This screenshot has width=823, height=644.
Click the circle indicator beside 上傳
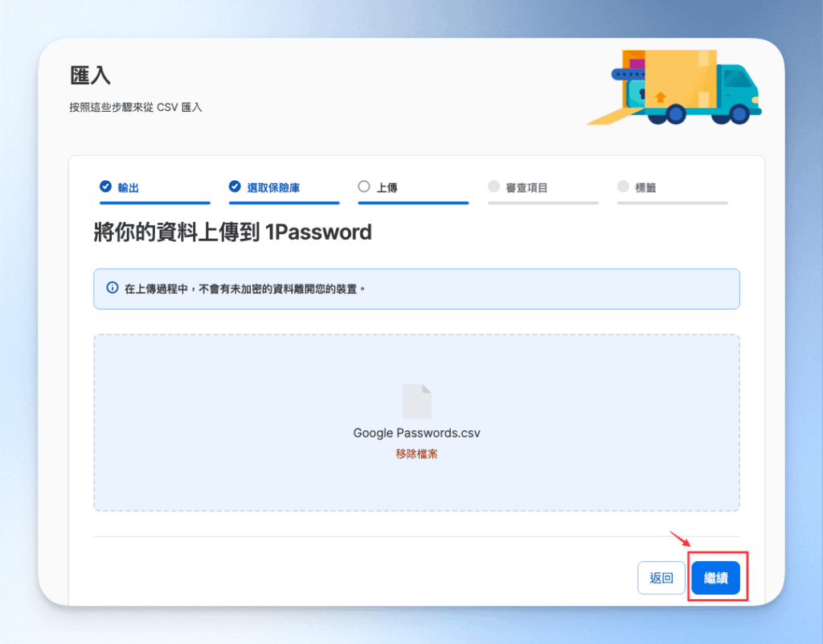[364, 187]
